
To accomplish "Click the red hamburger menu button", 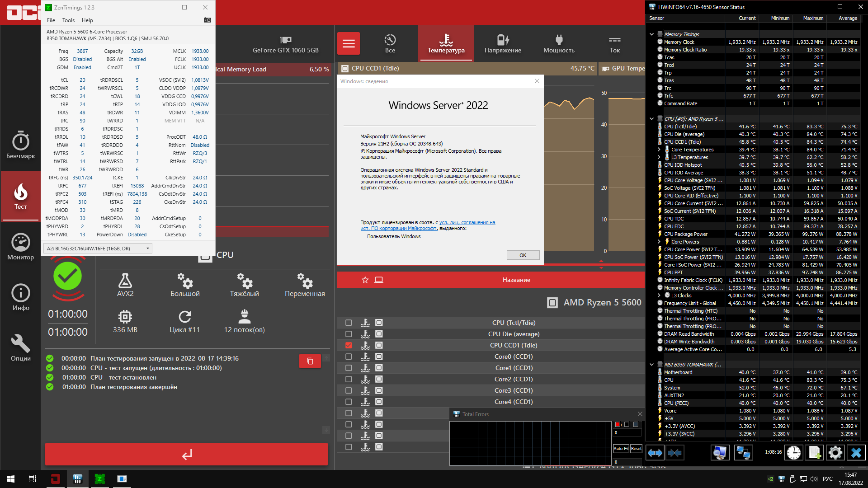I will (x=349, y=44).
